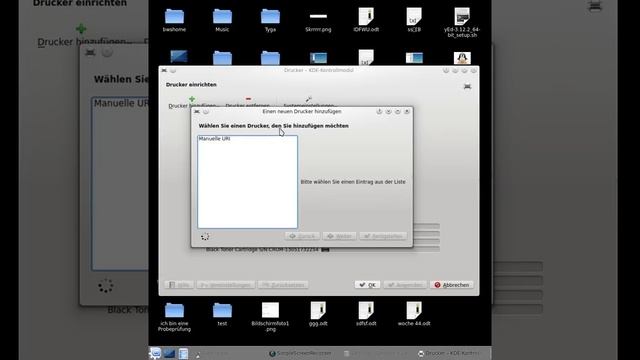Open the Tyga folder
Viewport: 640px width, 360px height.
(x=270, y=20)
